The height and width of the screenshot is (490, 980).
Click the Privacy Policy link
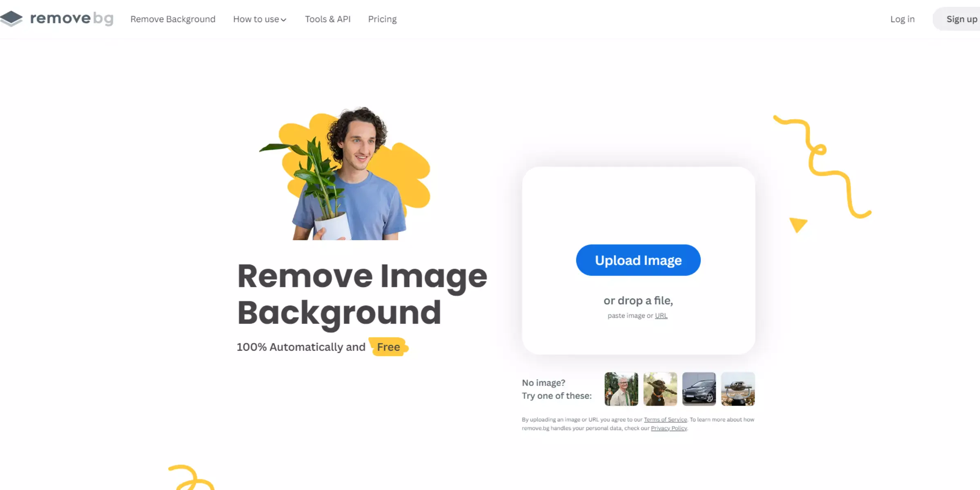coord(669,428)
